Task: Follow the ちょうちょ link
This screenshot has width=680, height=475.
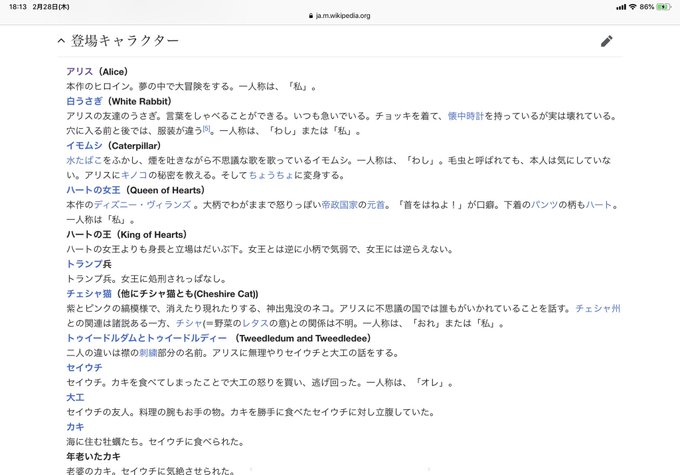Action: (x=271, y=175)
